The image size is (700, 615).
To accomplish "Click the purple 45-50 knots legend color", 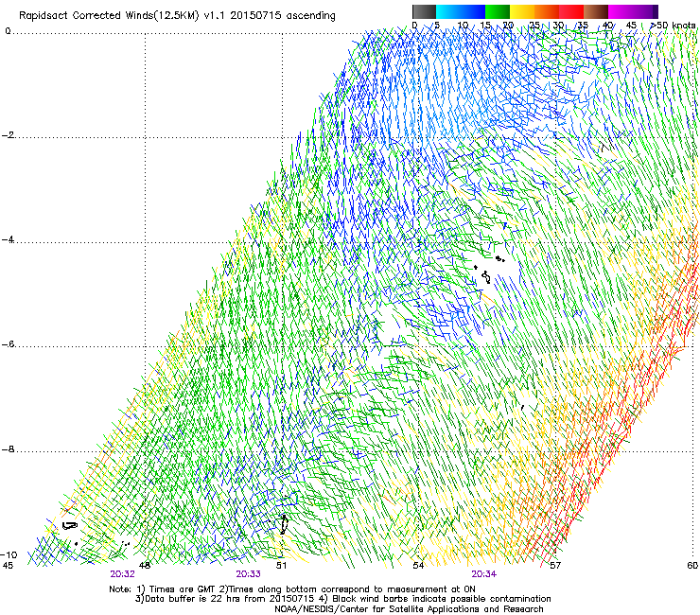I will [645, 11].
